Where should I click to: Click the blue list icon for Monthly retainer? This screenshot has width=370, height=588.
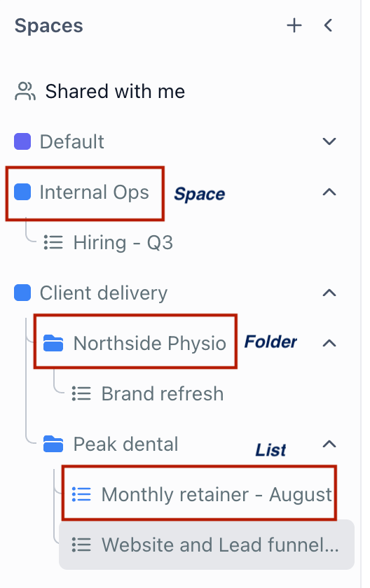81,494
